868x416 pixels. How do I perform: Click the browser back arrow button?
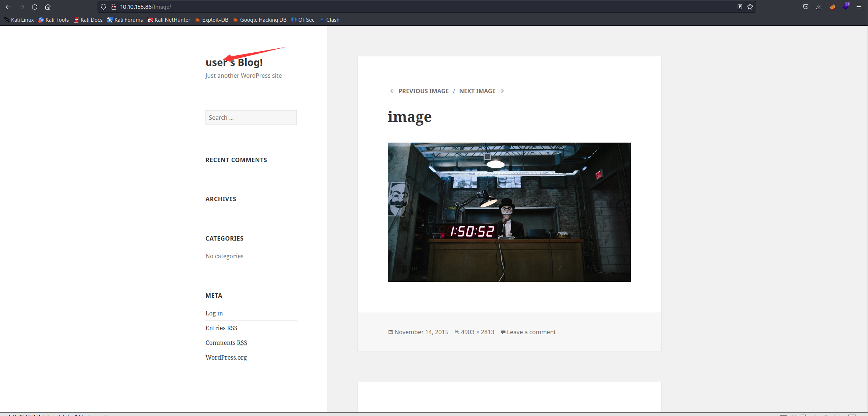(8, 7)
